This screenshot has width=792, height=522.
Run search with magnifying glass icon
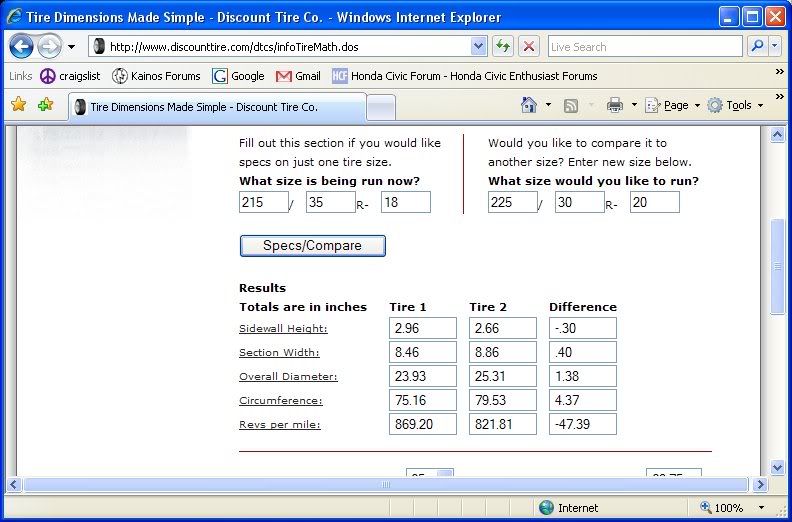tap(758, 46)
